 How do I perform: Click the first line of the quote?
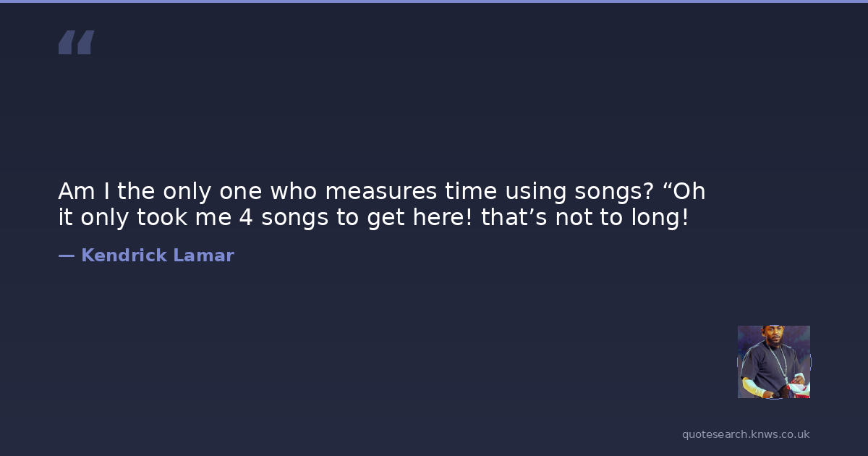pyautogui.click(x=381, y=192)
